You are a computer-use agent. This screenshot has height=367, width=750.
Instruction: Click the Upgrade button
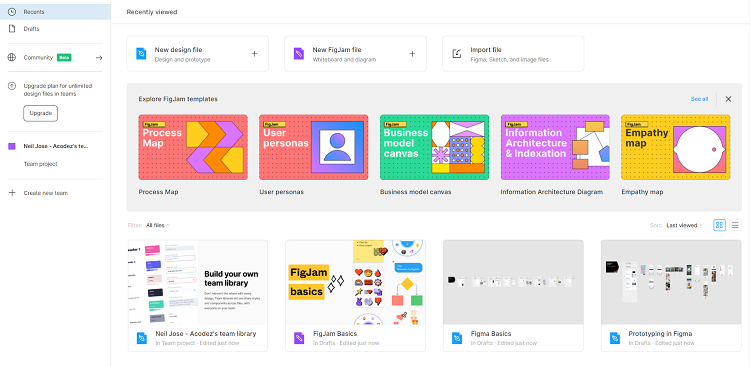tap(41, 113)
